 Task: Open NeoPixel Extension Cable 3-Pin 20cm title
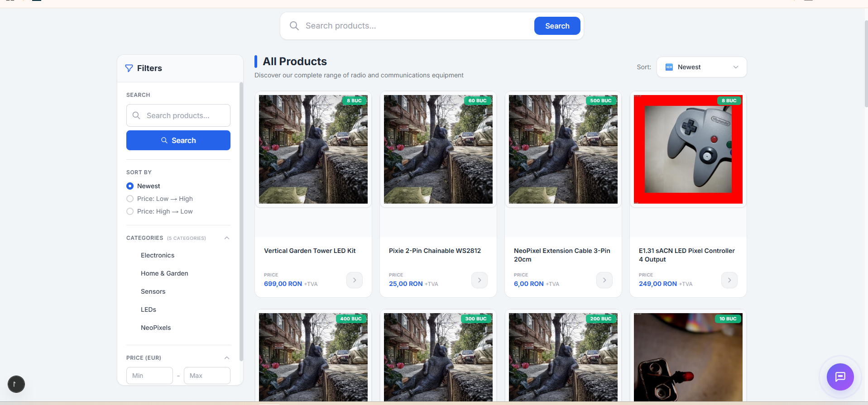click(562, 255)
